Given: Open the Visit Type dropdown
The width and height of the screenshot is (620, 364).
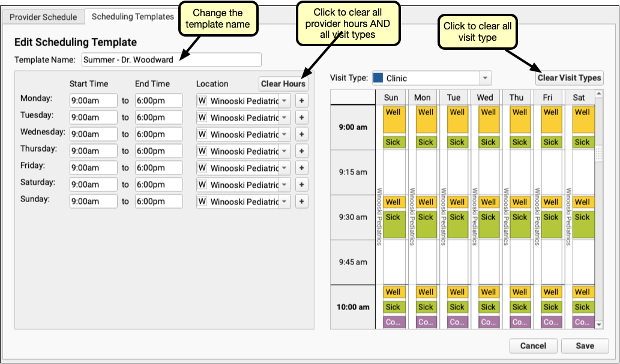Looking at the screenshot, I should 486,78.
